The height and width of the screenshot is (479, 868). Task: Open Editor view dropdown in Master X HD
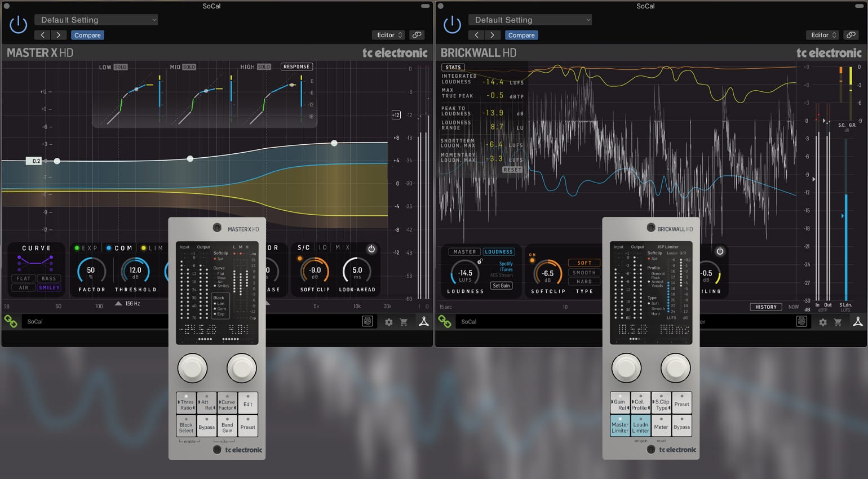pyautogui.click(x=388, y=35)
